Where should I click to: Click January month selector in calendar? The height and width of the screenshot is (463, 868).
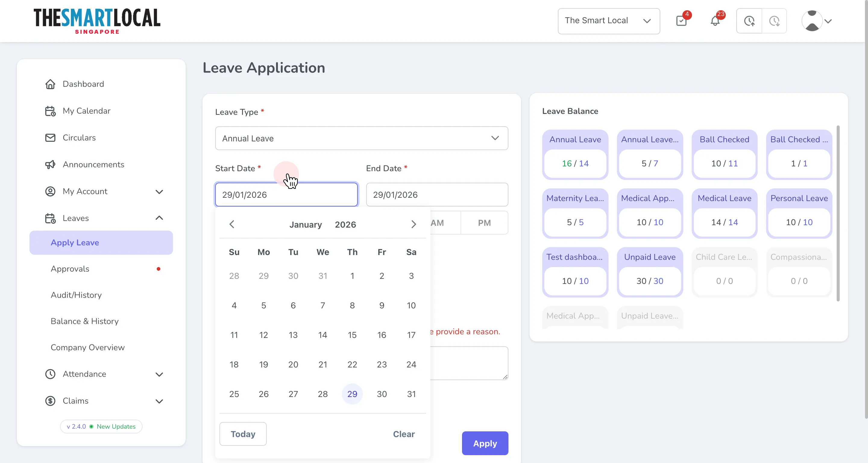[305, 225]
